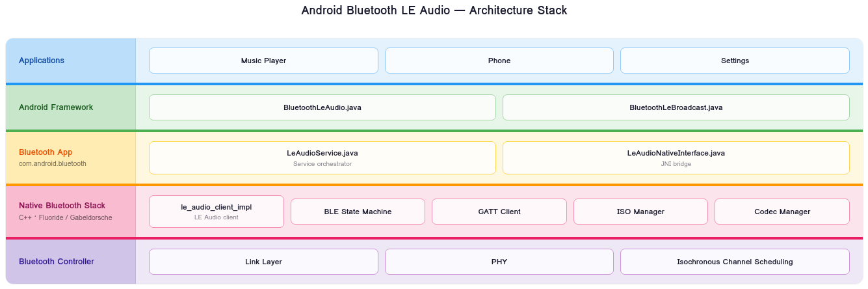Click the BluetoothLeBroadcast.java component
The width and height of the screenshot is (868, 289).
click(x=676, y=107)
